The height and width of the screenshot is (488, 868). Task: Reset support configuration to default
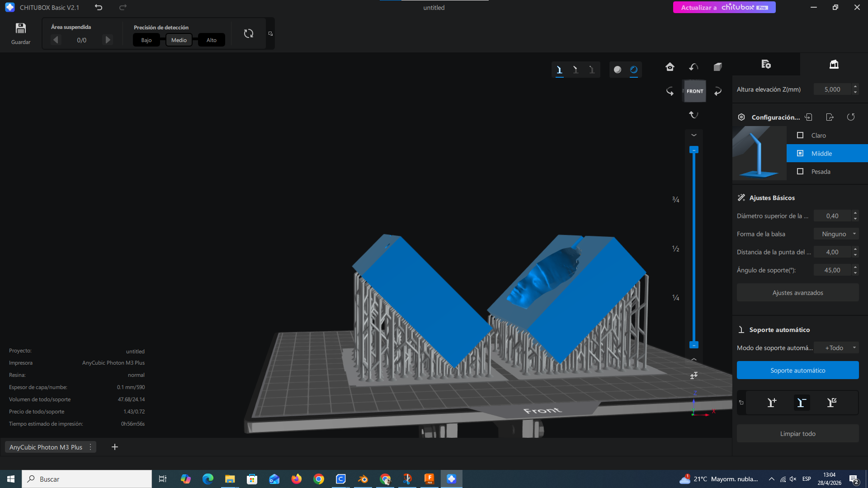click(851, 117)
